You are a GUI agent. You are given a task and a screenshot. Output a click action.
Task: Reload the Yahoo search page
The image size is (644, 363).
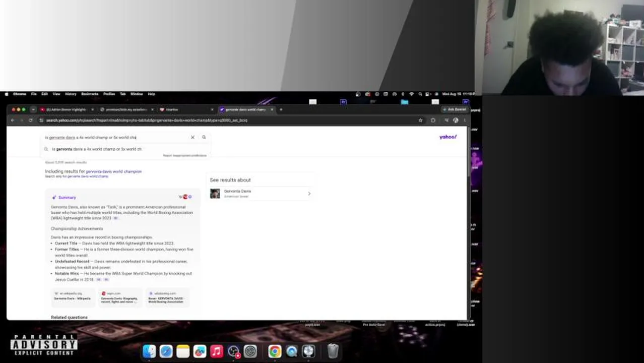coord(30,120)
